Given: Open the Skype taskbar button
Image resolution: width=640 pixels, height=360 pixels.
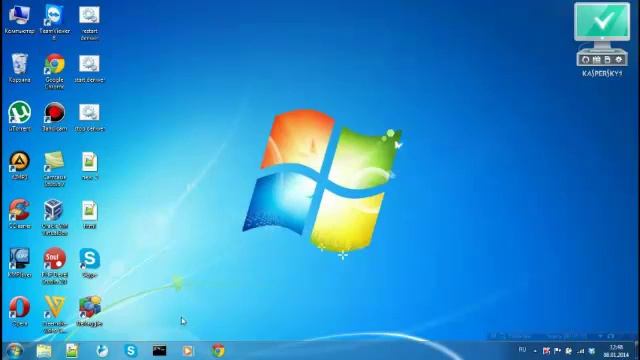Looking at the screenshot, I should (131, 351).
